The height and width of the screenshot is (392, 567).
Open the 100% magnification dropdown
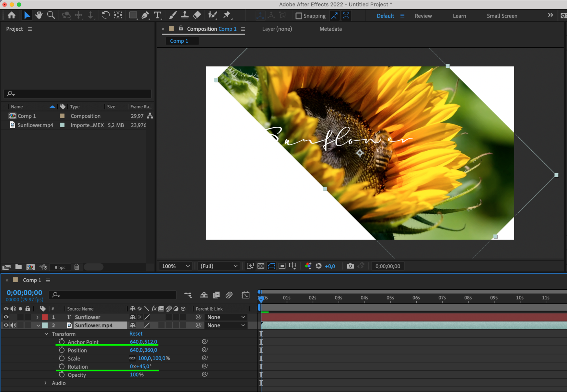pyautogui.click(x=176, y=266)
